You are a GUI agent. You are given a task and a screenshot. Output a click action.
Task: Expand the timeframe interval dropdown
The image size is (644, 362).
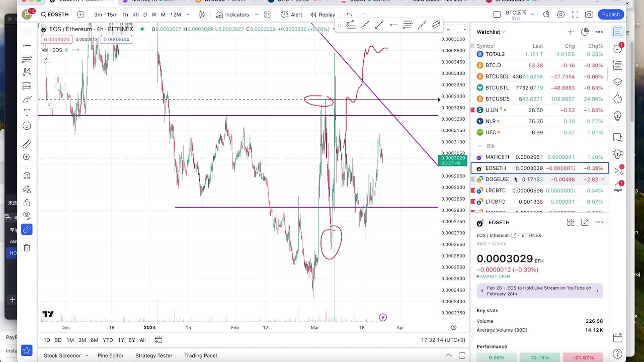click(188, 15)
